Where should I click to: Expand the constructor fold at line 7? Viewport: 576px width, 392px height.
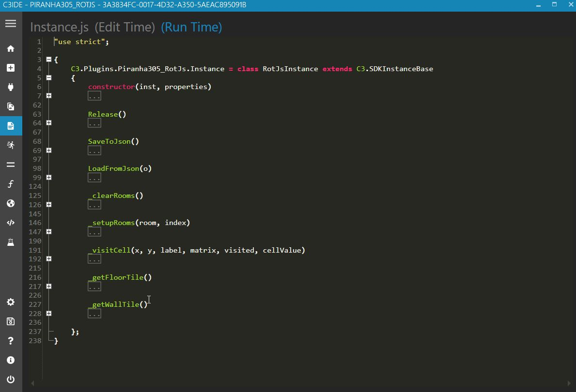tap(49, 96)
